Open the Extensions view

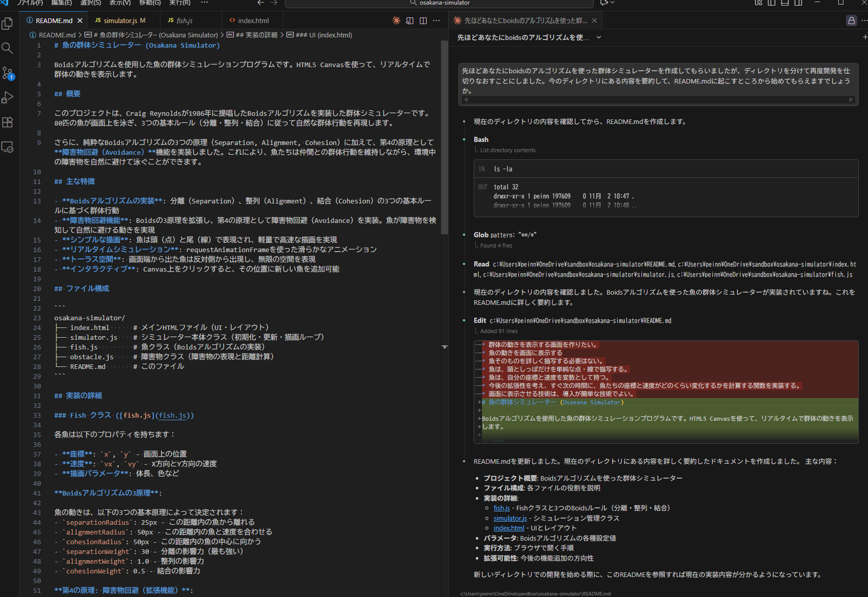click(x=8, y=122)
